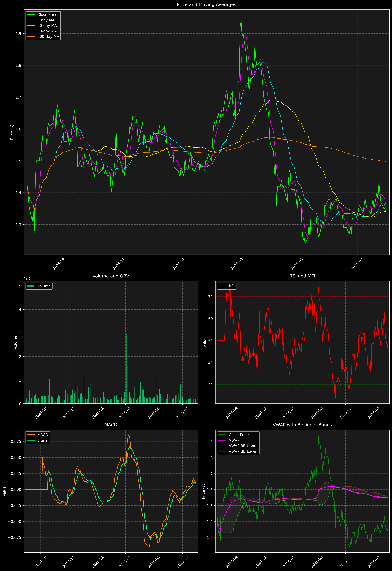Click the 1.3 y-axis tick of the top chart
Screen dimensions: 392x571
18,225
